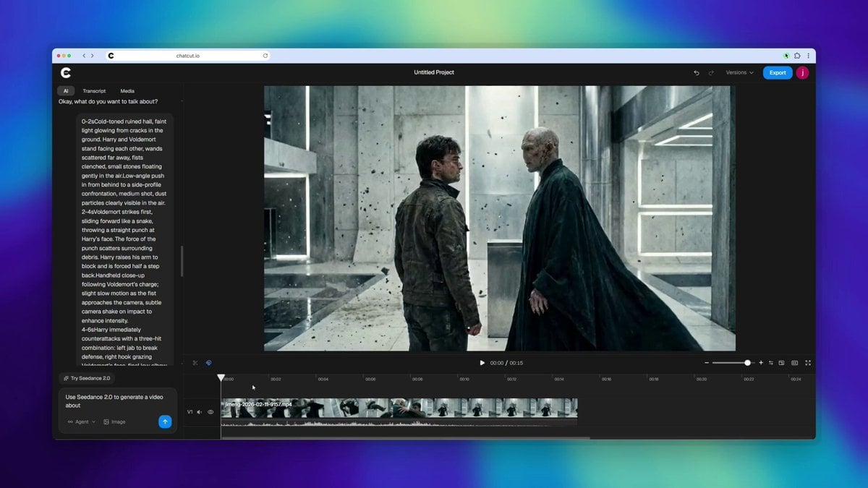
Task: Click the Untitled Project title
Action: (x=434, y=73)
